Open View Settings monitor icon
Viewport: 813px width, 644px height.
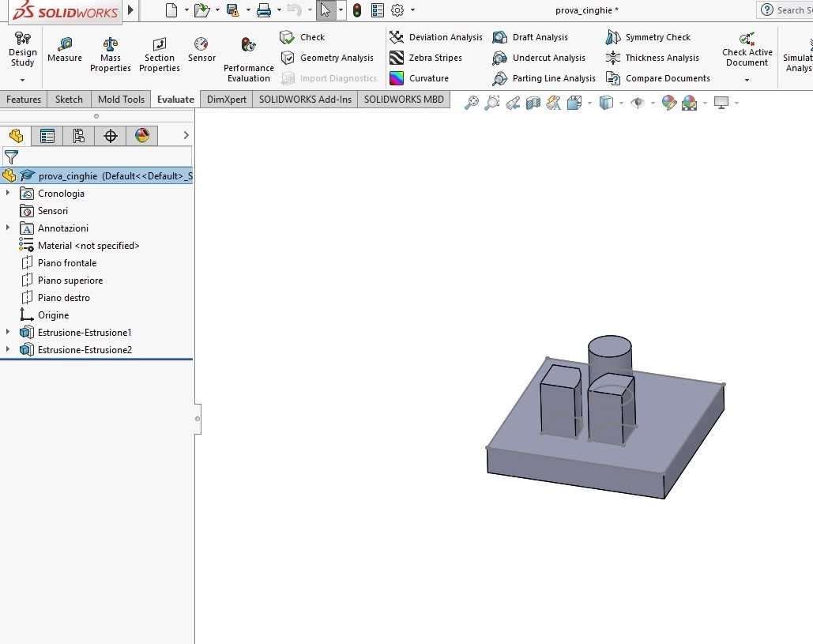pos(721,103)
